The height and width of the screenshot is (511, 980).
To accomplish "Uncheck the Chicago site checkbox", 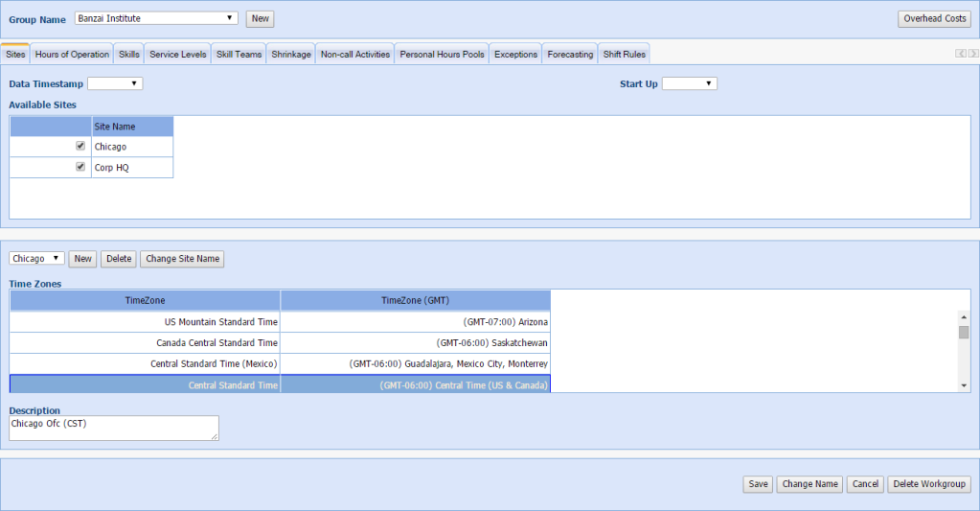I will (x=80, y=147).
